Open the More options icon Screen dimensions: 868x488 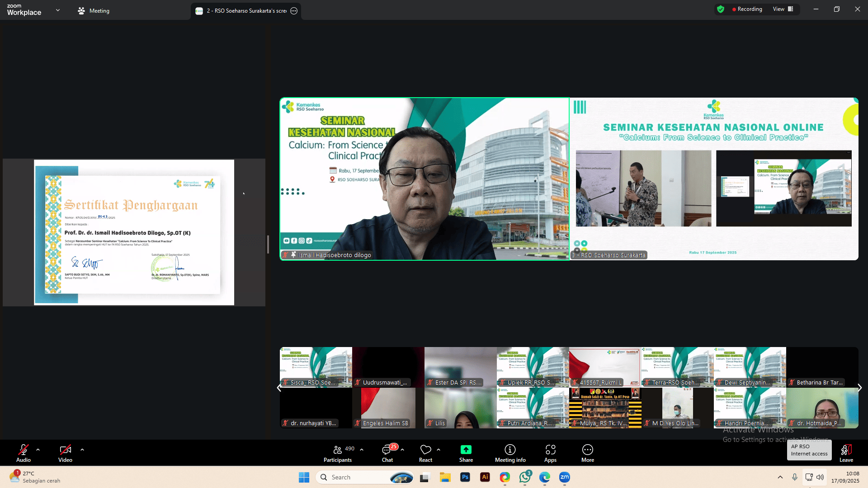click(587, 450)
